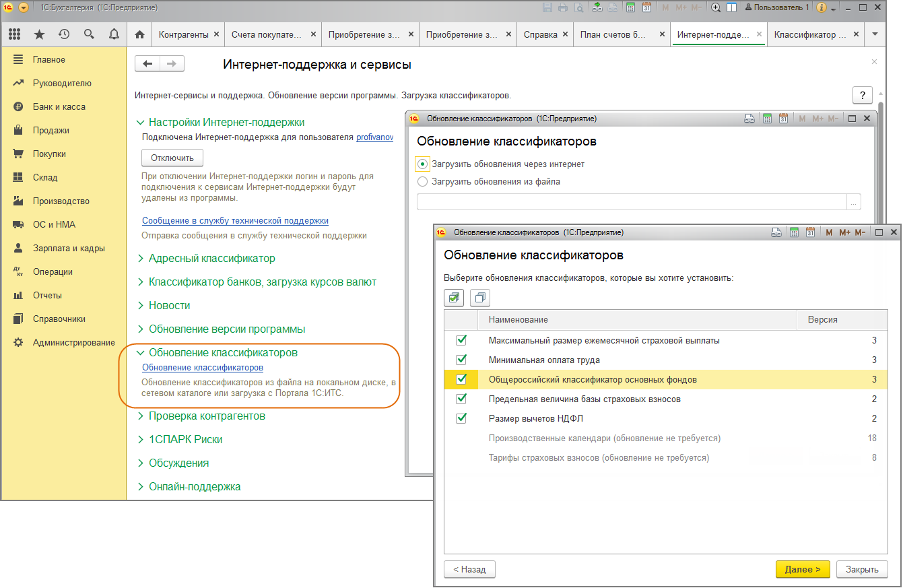Screen dimensions: 903x588
Task: Open the '?' help button
Action: [862, 95]
